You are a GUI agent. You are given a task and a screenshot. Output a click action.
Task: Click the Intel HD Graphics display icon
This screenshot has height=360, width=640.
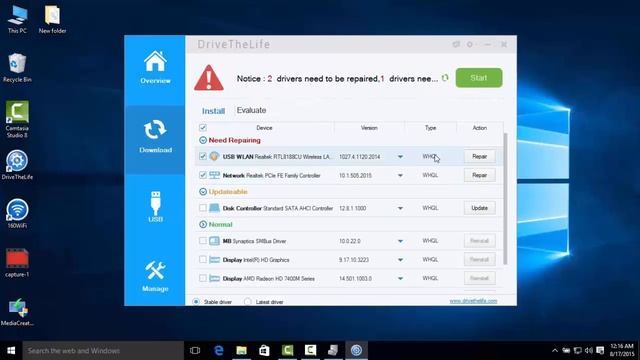tap(214, 260)
